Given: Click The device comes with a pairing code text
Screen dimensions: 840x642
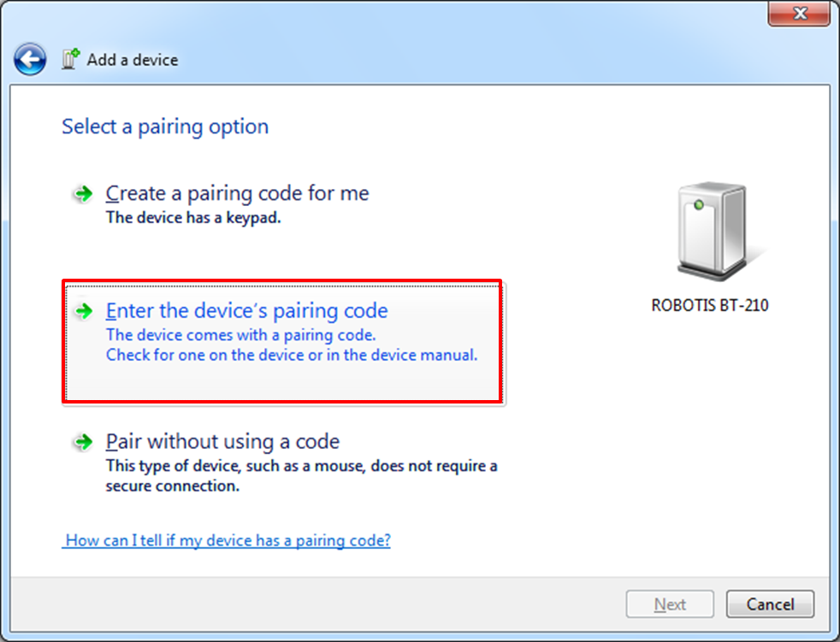Looking at the screenshot, I should coord(241,335).
